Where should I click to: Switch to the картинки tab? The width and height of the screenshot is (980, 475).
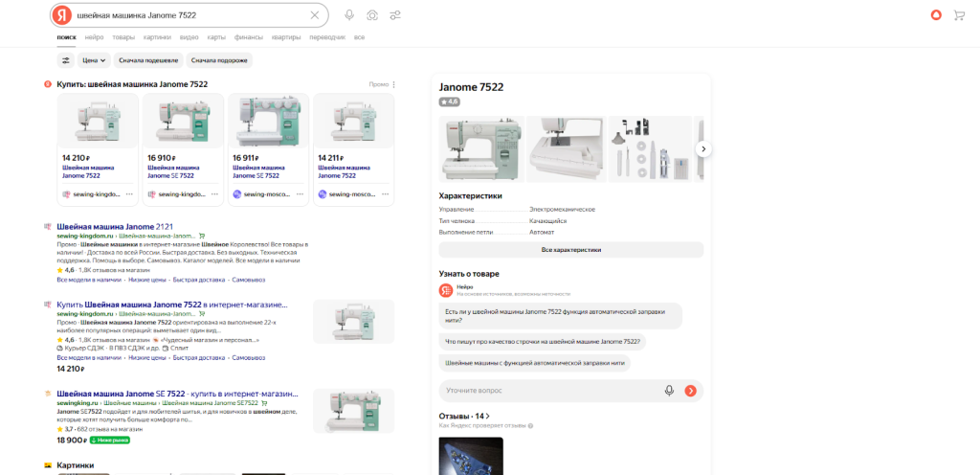coord(157,37)
